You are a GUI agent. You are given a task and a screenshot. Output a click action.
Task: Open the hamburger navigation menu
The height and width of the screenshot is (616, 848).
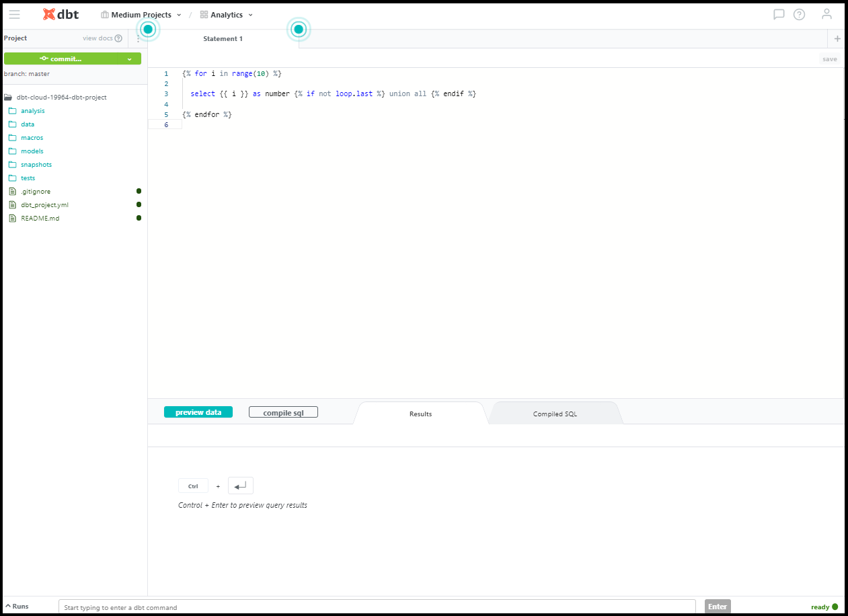click(x=14, y=14)
